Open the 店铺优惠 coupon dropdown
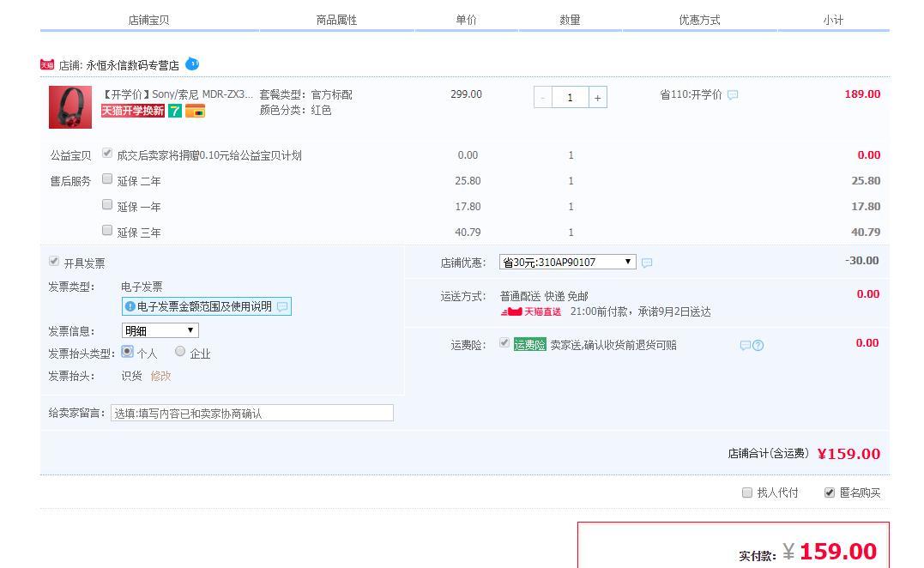924x568 pixels. (567, 263)
